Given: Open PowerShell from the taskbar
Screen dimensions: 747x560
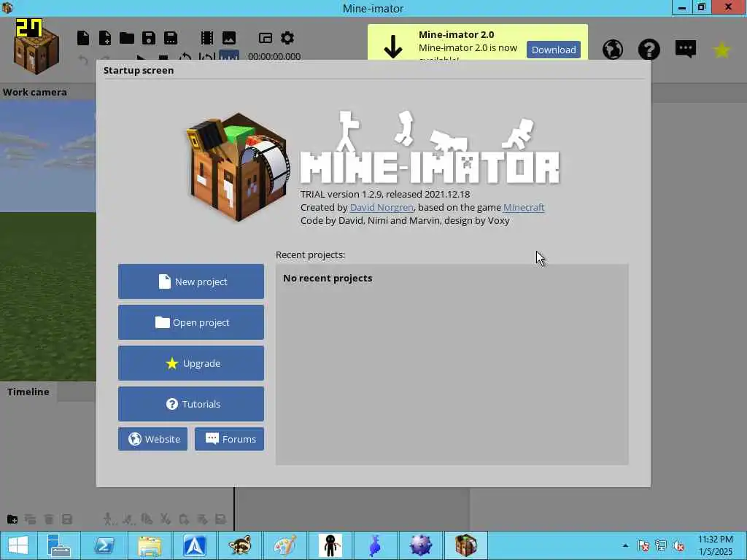Looking at the screenshot, I should 104,545.
